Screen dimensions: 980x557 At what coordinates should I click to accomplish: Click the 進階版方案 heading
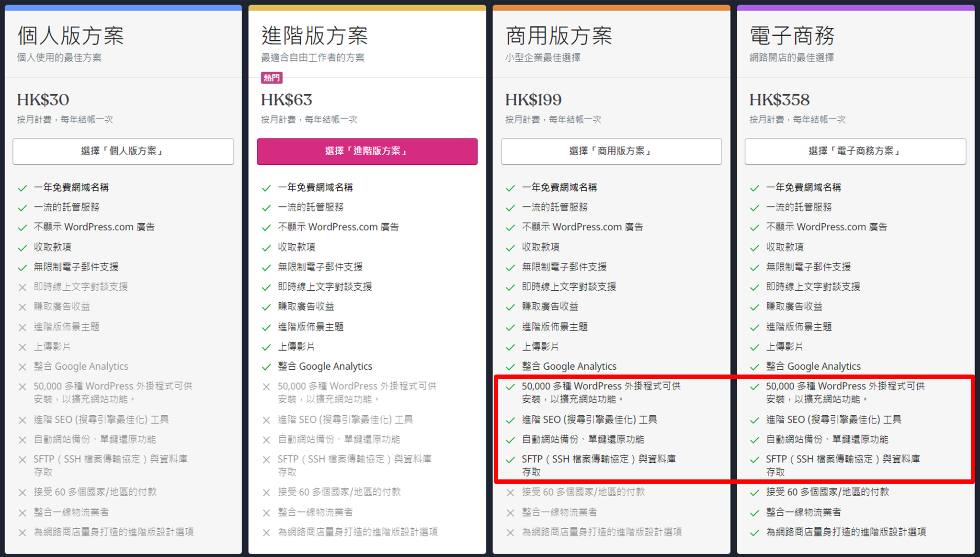tap(315, 35)
